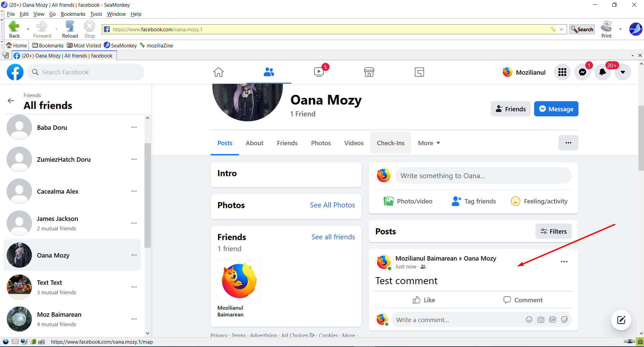Open the Watch video icon with badge

pos(318,72)
